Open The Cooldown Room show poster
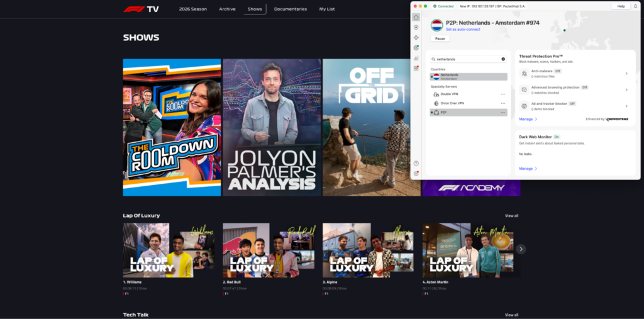The height and width of the screenshot is (319, 644). [x=172, y=128]
